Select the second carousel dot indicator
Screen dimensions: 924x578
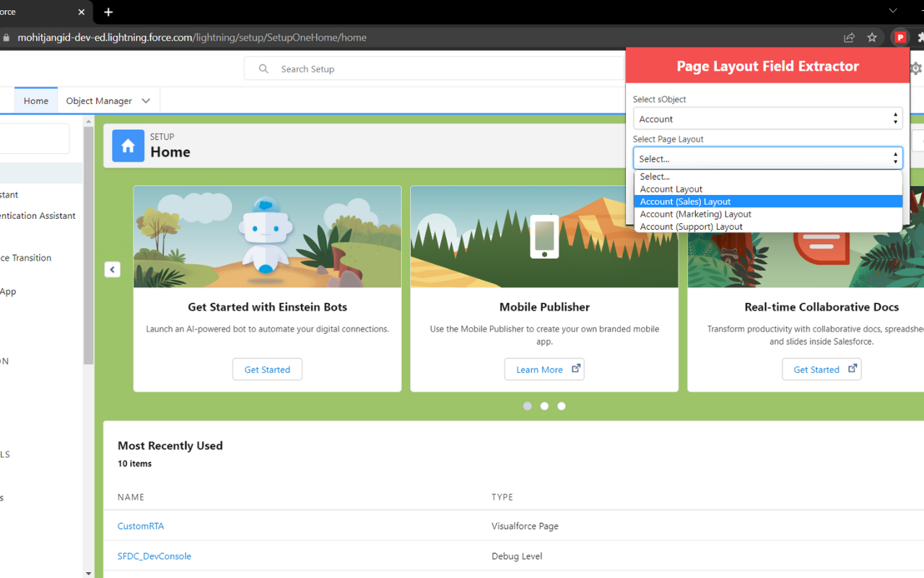[544, 406]
